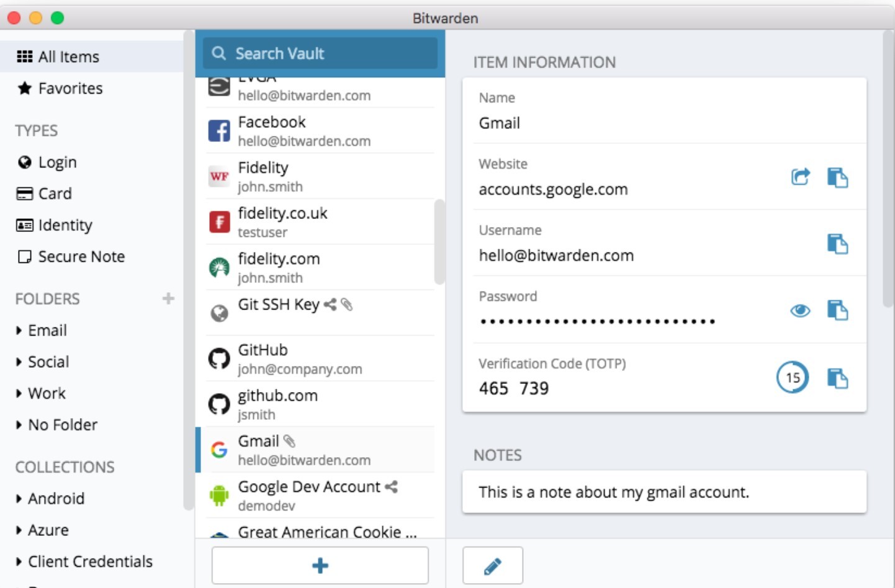Open All Items grid icon
This screenshot has height=588, width=895.
25,56
